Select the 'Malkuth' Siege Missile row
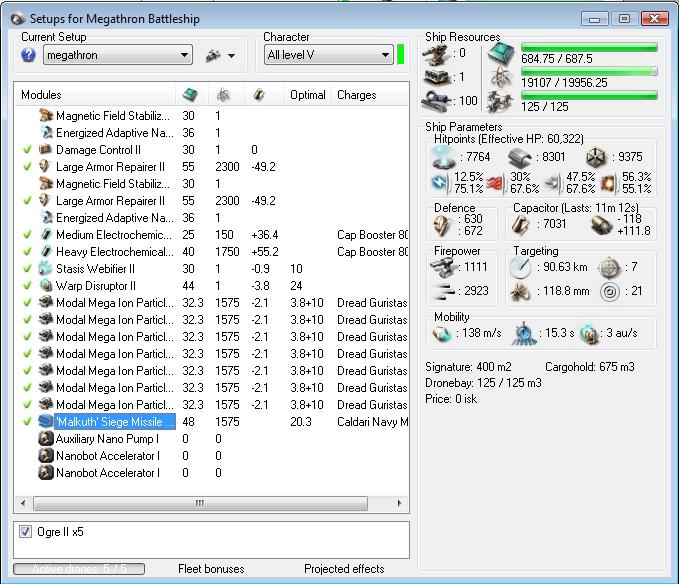 click(x=212, y=422)
